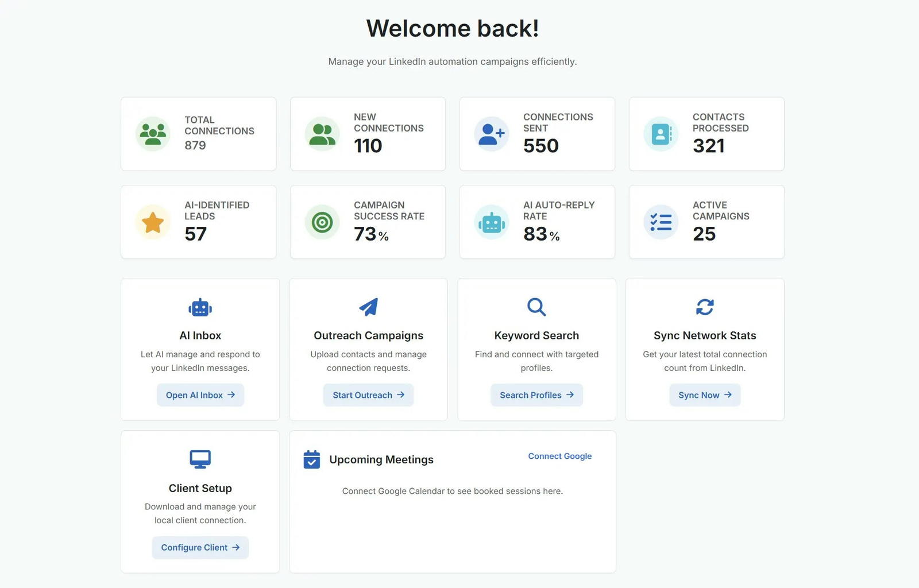Image resolution: width=919 pixels, height=588 pixels.
Task: Click the Upcoming Meetings calendar icon
Action: pos(311,459)
